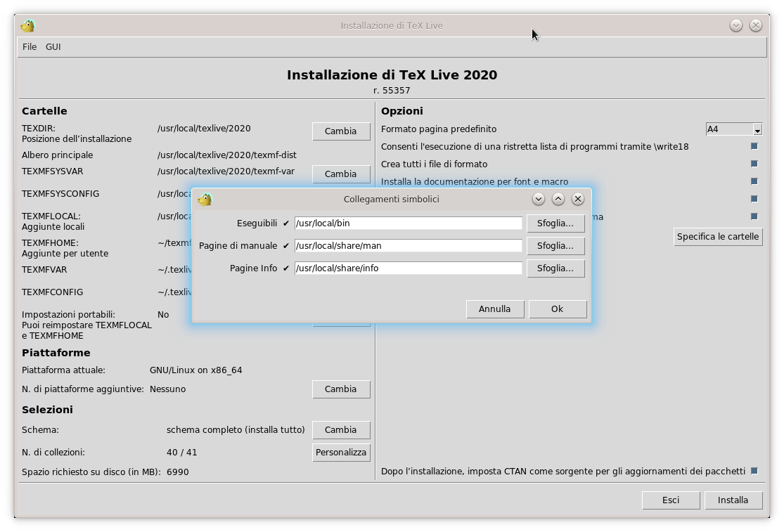The height and width of the screenshot is (532, 784).
Task: Browse for the Pagine Info folder
Action: [555, 268]
